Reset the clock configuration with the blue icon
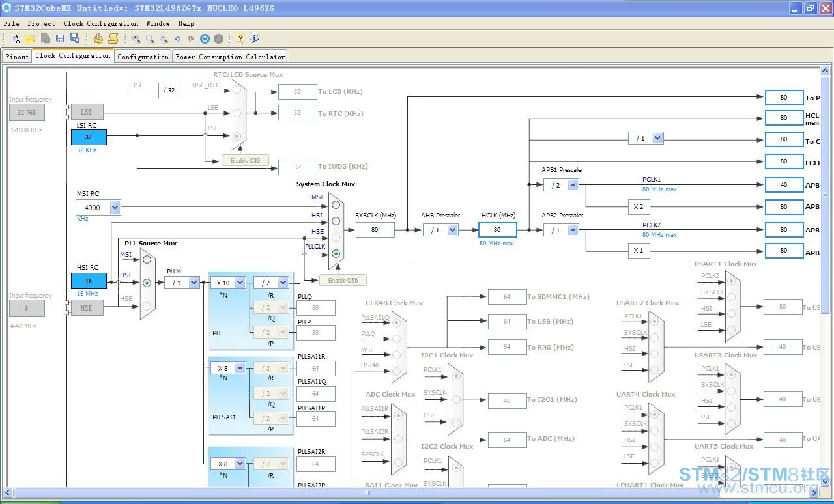 pos(205,38)
